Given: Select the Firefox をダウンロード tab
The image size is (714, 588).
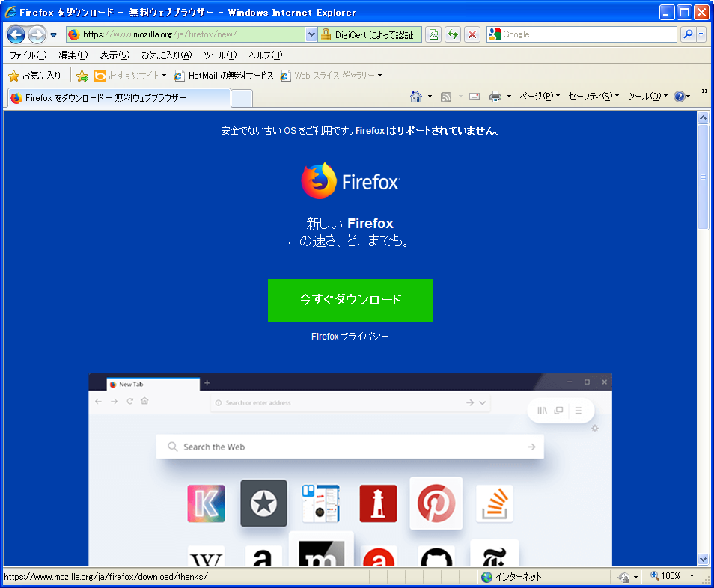Looking at the screenshot, I should tap(118, 98).
